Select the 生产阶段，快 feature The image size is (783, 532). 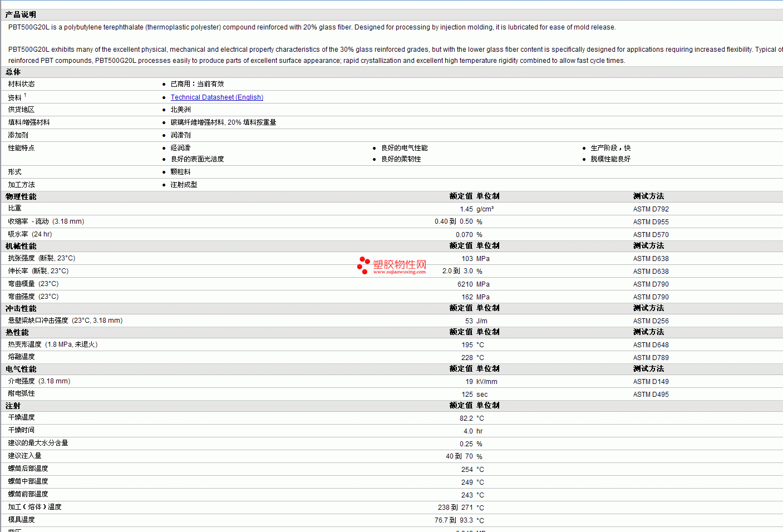click(x=610, y=148)
